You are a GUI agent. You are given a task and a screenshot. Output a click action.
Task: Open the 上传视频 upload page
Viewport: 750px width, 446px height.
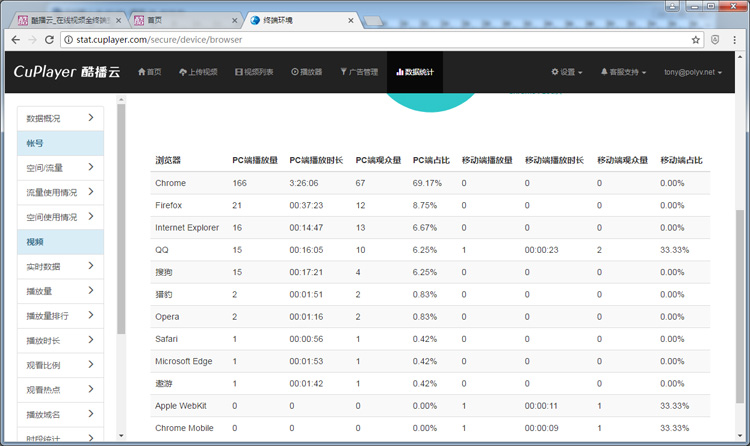coord(198,72)
